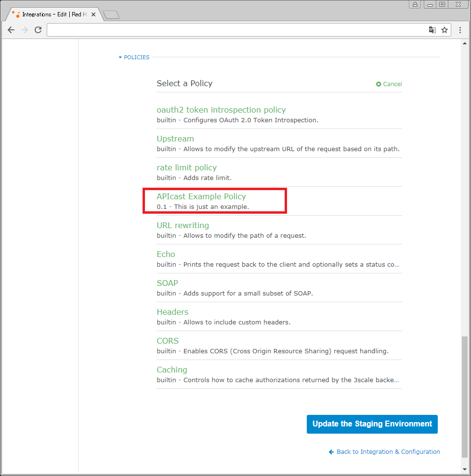Click 'Adds support for a small subset of SOAP.'
471x476 pixels.
(248, 293)
